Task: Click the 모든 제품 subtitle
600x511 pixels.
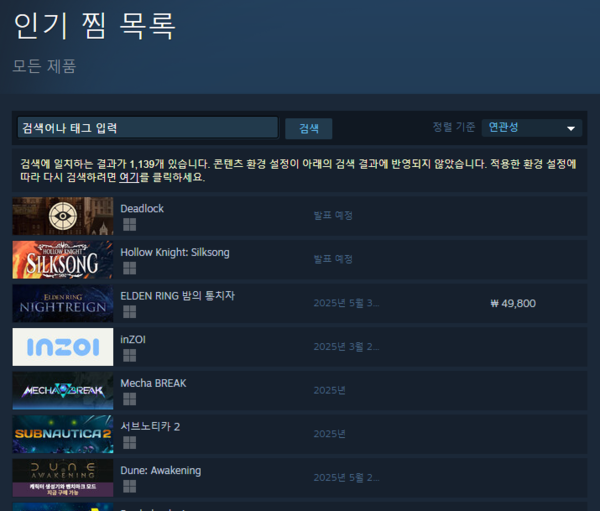Action: click(44, 66)
